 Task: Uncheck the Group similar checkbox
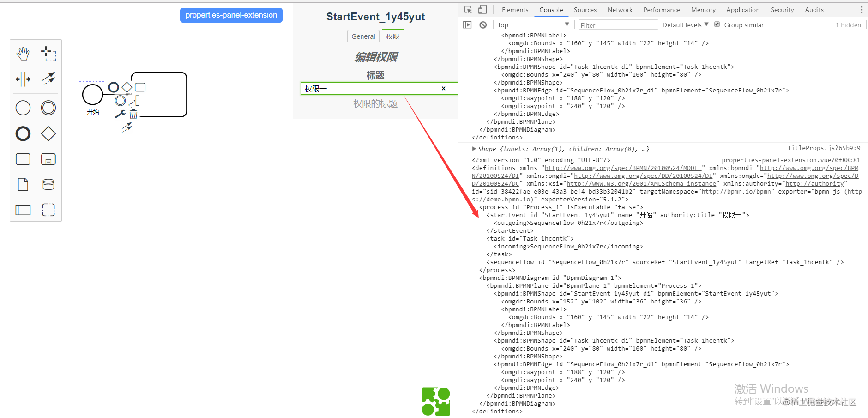pyautogui.click(x=717, y=24)
